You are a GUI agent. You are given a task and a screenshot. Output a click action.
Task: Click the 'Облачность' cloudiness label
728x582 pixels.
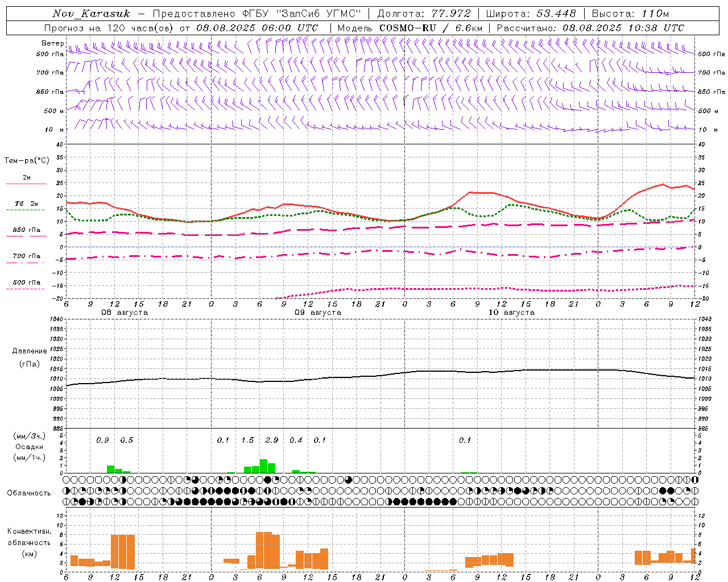(x=29, y=493)
